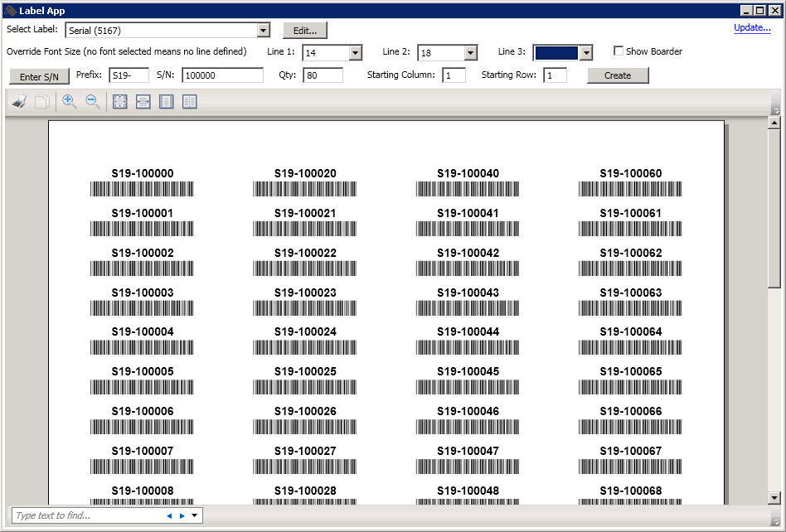Focus the Starting Column field
Viewport: 786px width, 532px height.
pos(454,75)
